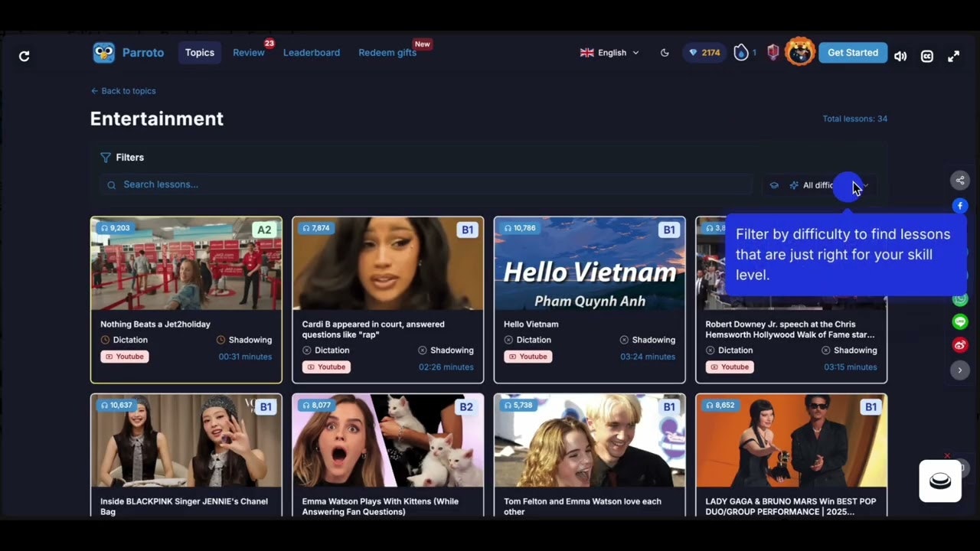
Task: Open the gem points counter 2174
Action: 704,53
